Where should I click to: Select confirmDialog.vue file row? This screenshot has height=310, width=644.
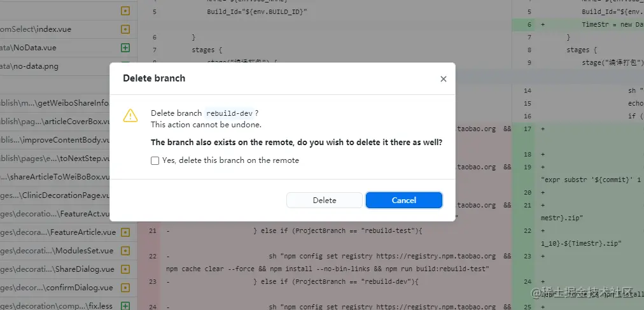(x=68, y=288)
